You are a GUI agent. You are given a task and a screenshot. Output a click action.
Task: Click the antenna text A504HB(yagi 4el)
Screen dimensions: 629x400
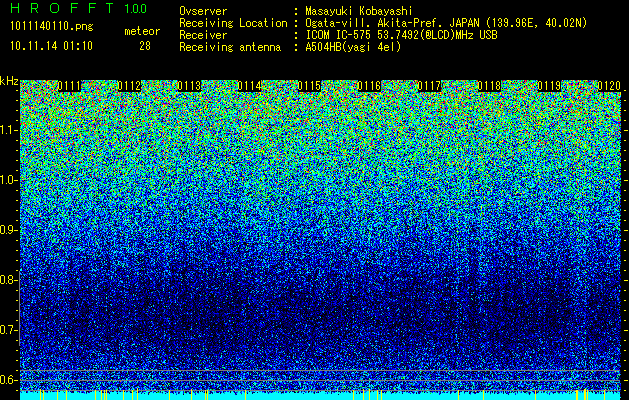coord(353,47)
